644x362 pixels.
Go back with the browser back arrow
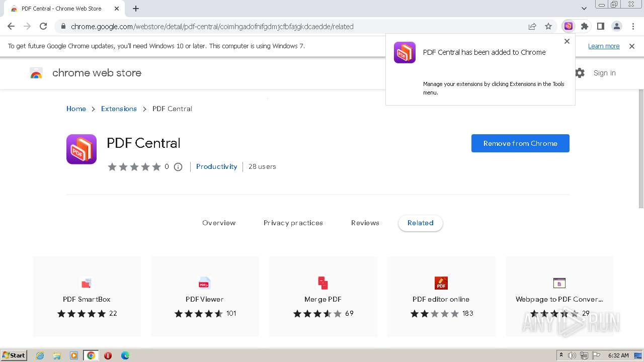(11, 27)
